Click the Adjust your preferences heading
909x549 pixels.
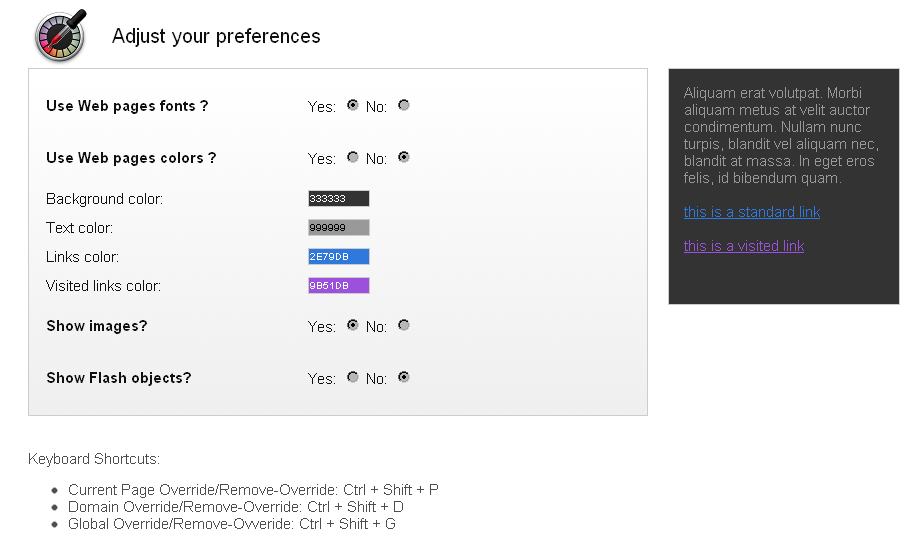[216, 36]
